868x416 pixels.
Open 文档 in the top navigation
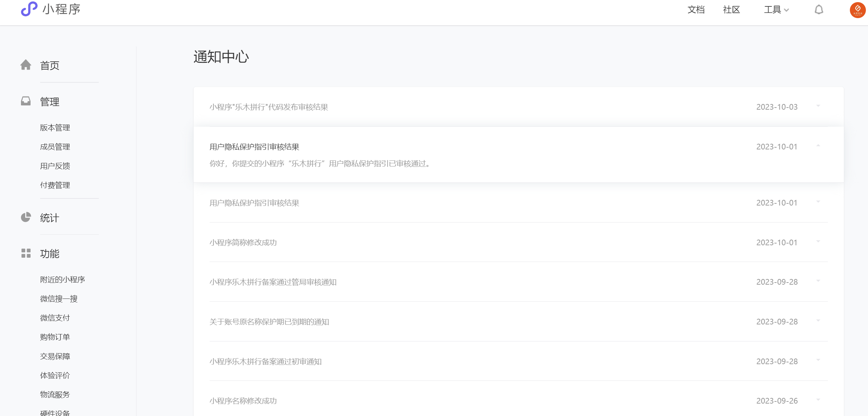pyautogui.click(x=696, y=10)
